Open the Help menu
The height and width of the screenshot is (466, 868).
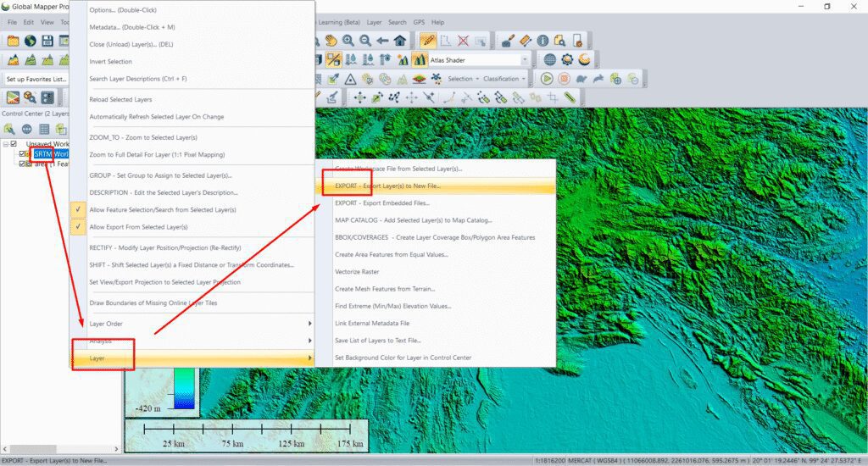pyautogui.click(x=438, y=22)
